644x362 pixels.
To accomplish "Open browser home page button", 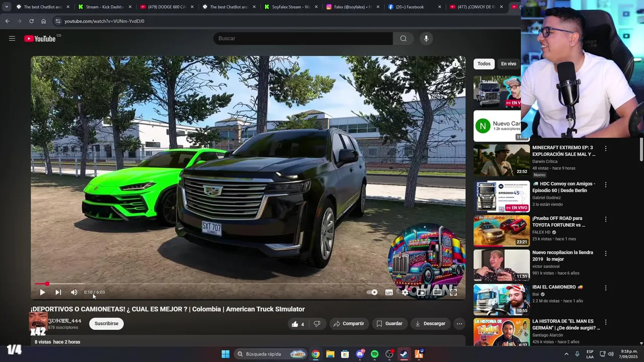I will [43, 21].
